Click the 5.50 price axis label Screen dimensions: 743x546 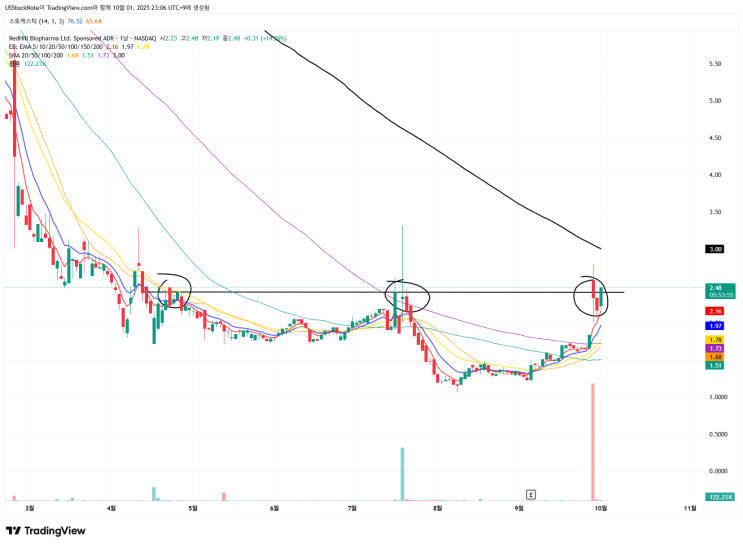715,64
